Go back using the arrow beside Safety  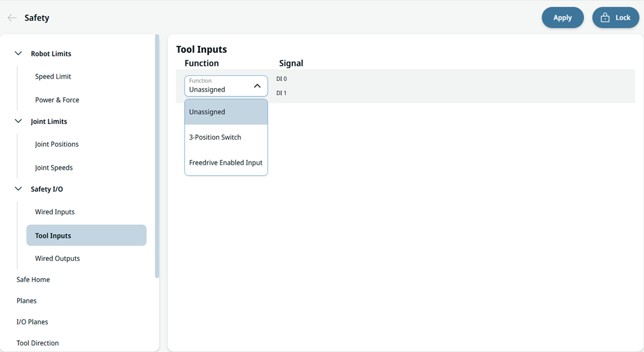pos(12,18)
